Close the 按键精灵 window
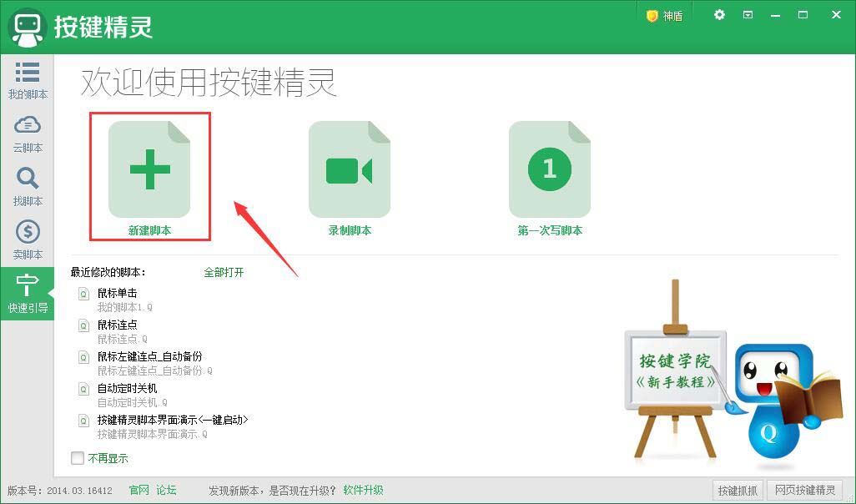The width and height of the screenshot is (856, 504). [836, 15]
